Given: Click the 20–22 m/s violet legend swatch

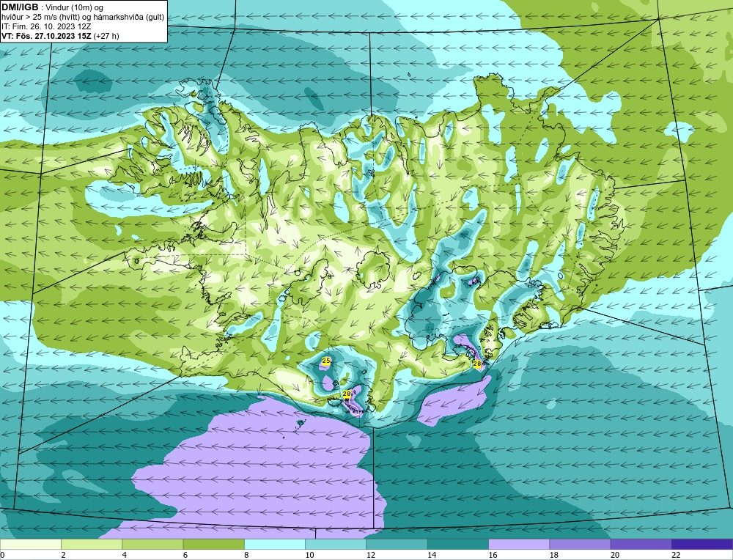Looking at the screenshot, I should (x=641, y=544).
